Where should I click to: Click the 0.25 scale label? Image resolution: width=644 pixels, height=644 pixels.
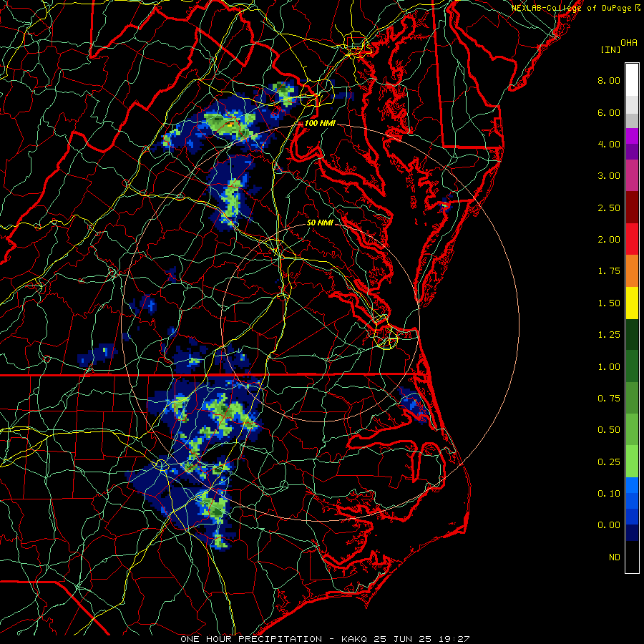click(x=609, y=462)
